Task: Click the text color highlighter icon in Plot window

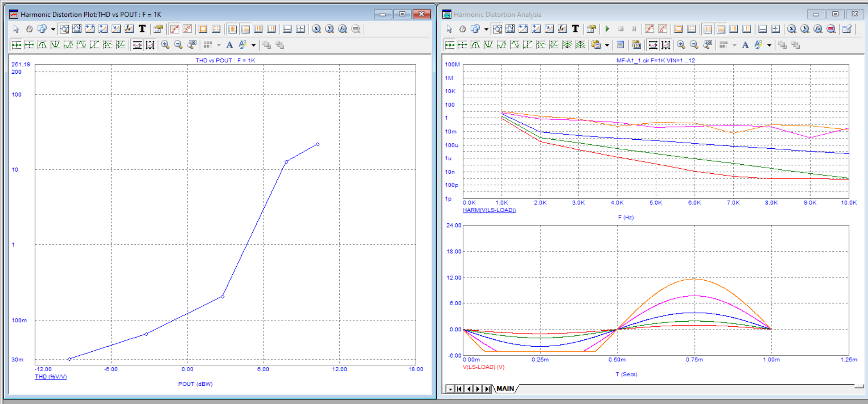Action: [242, 45]
